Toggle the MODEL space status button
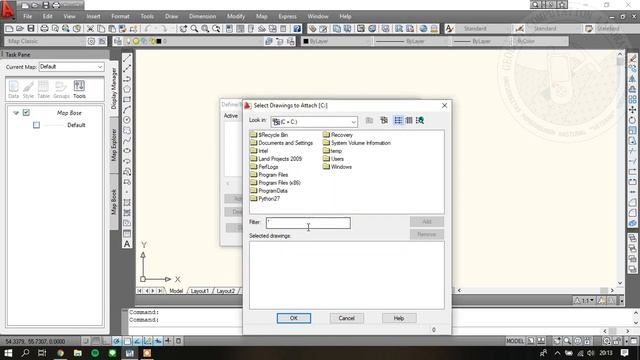This screenshot has height=360, width=640. point(515,341)
